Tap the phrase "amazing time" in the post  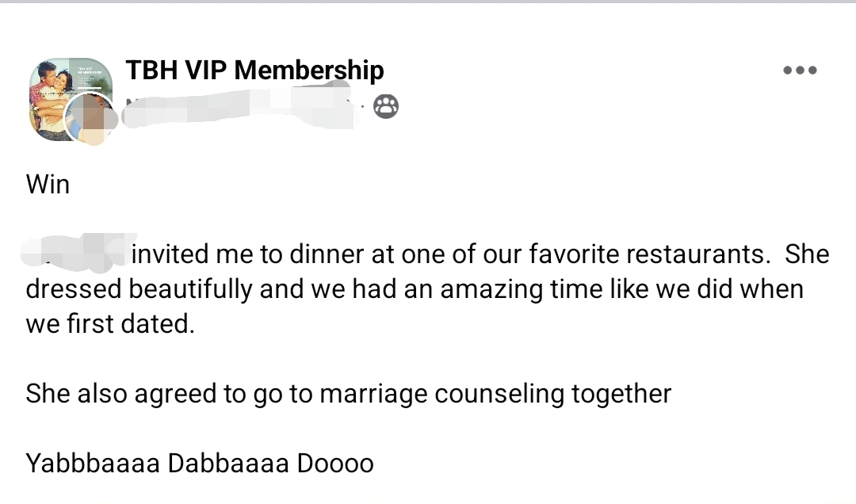click(491, 289)
